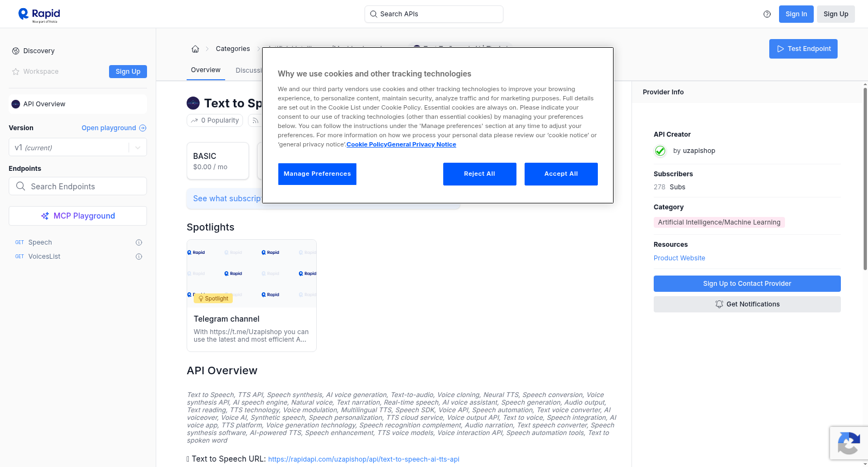Click the Rapid logo in header
This screenshot has width=868, height=467.
[39, 15]
